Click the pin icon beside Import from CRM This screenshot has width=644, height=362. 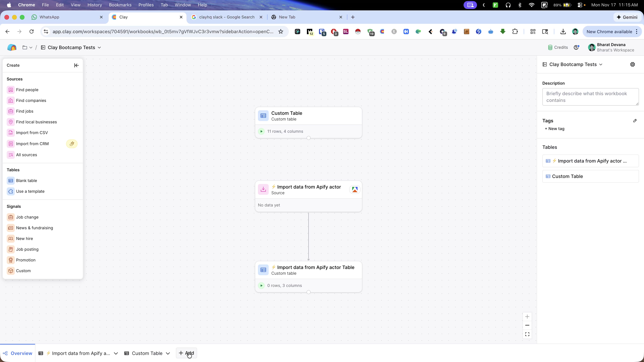tap(72, 144)
